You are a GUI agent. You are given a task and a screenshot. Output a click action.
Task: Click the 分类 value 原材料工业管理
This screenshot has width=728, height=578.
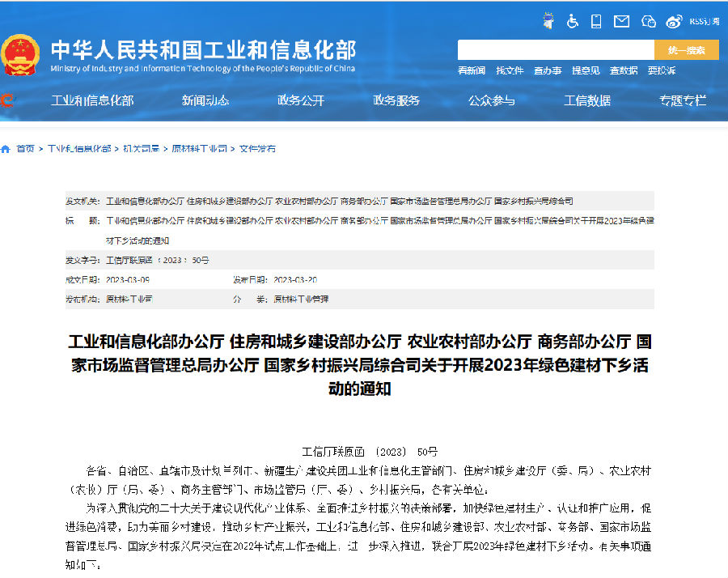click(301, 300)
